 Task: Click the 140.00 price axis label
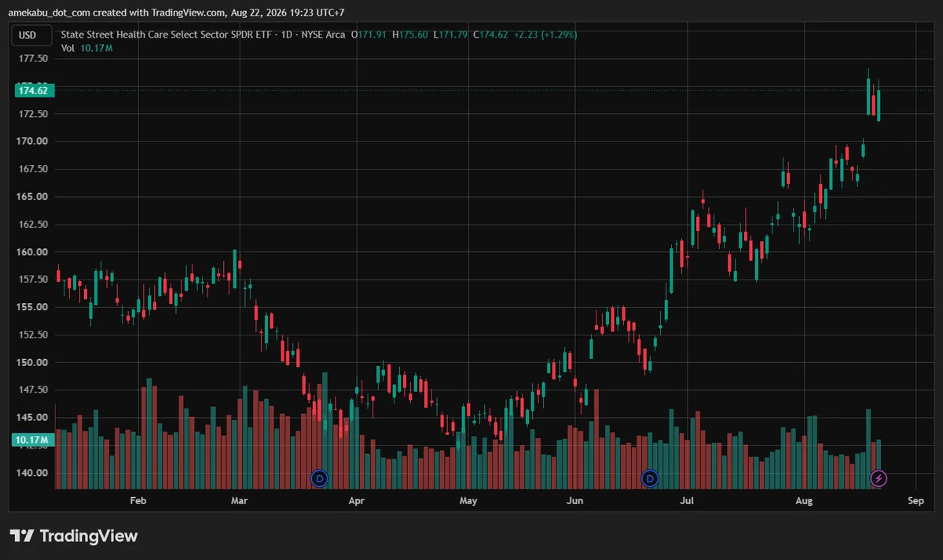click(32, 473)
